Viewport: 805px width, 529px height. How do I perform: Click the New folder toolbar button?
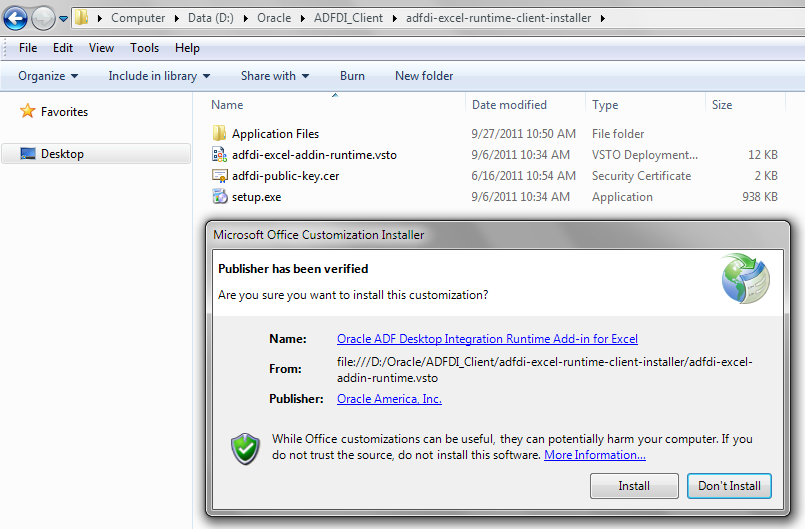[424, 76]
